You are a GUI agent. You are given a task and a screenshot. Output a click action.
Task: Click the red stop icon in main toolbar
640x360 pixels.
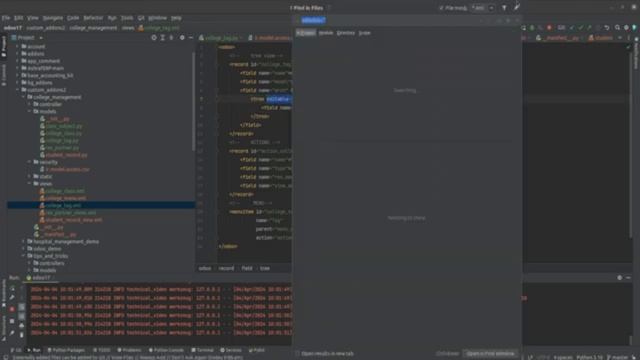(549, 28)
